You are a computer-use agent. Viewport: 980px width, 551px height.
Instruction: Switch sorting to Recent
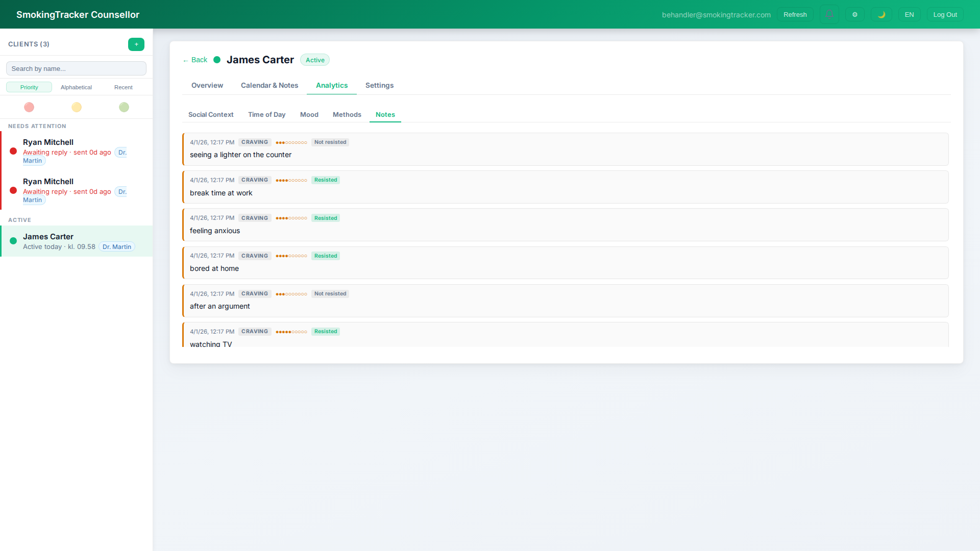pyautogui.click(x=123, y=87)
